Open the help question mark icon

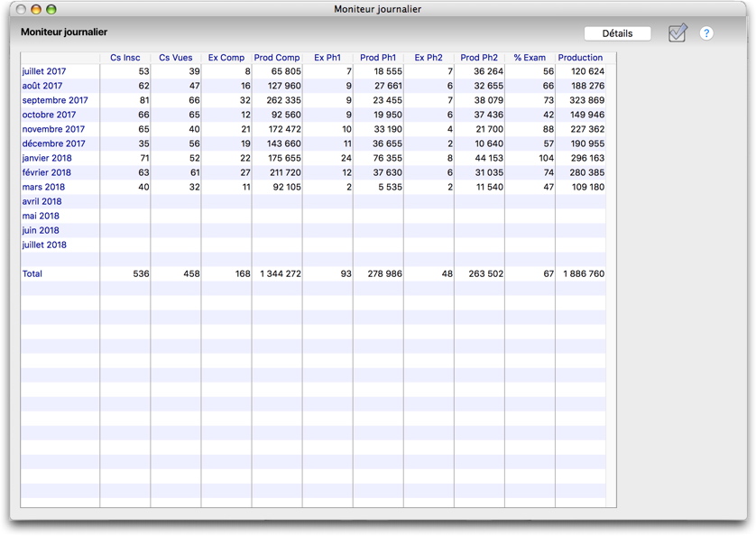pos(706,33)
